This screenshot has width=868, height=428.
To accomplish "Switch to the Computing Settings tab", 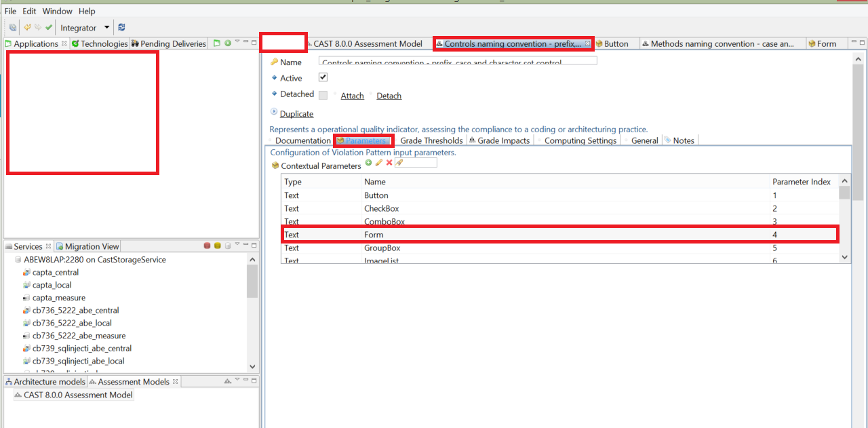I will [580, 140].
